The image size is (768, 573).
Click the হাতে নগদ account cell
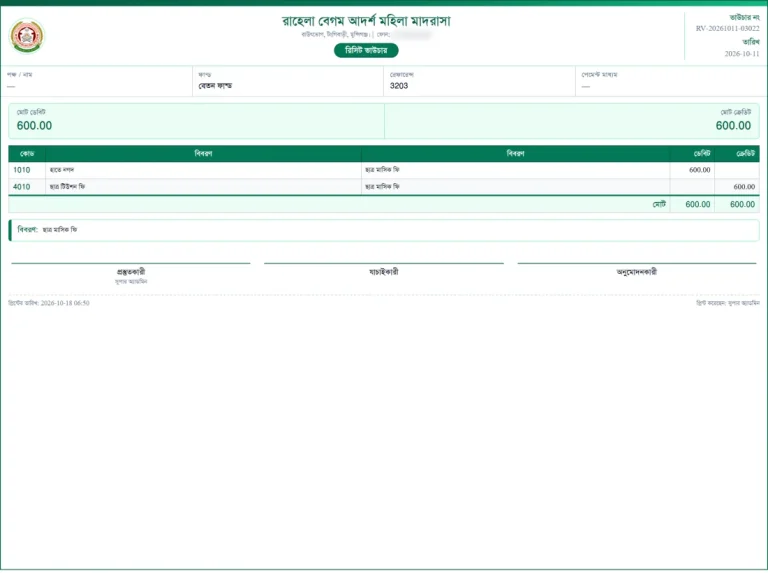click(203, 170)
